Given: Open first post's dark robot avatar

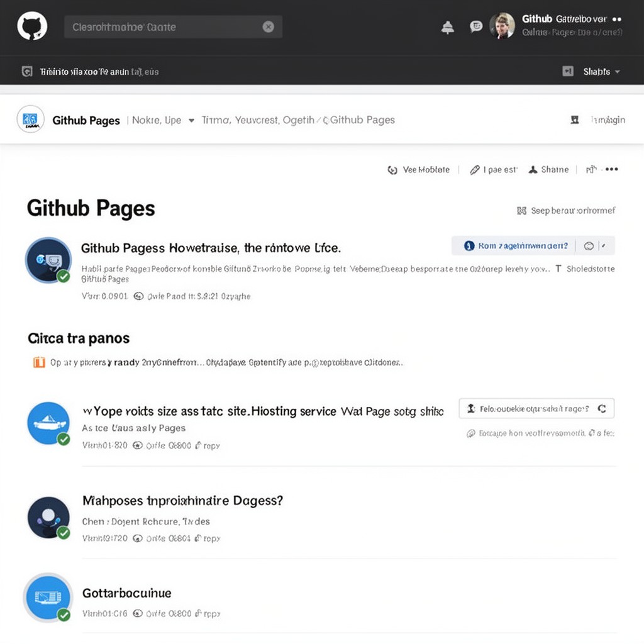Looking at the screenshot, I should [x=48, y=260].
